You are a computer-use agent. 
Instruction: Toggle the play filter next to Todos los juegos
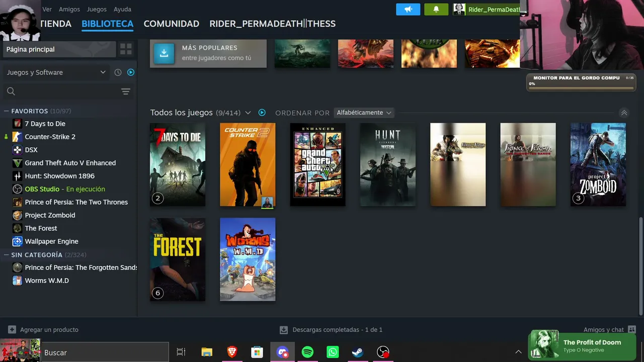[x=262, y=113]
